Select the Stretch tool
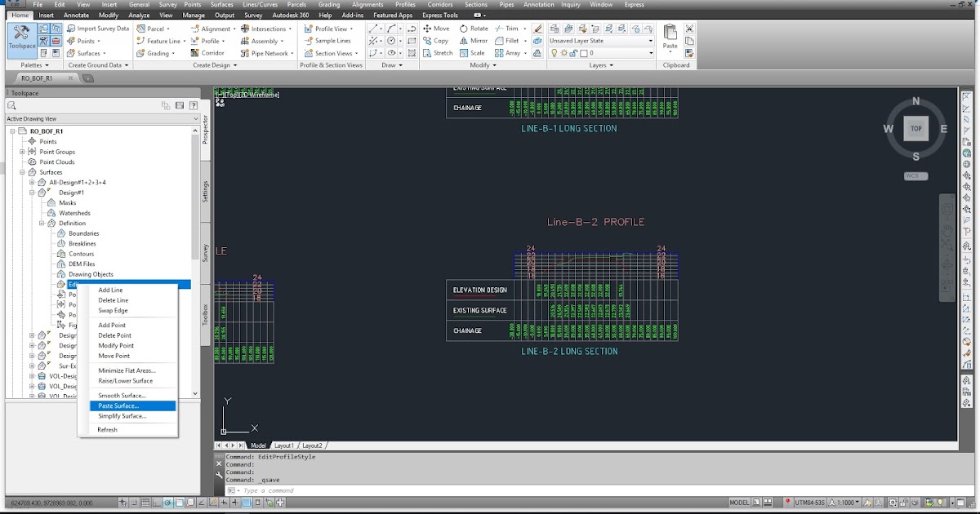The height and width of the screenshot is (514, 980). [x=427, y=52]
